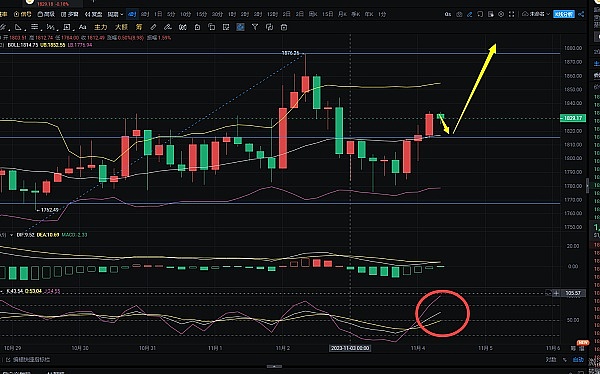The height and width of the screenshot is (374, 600).
Task: Toggle the 主力 indicator button
Action: tap(101, 27)
